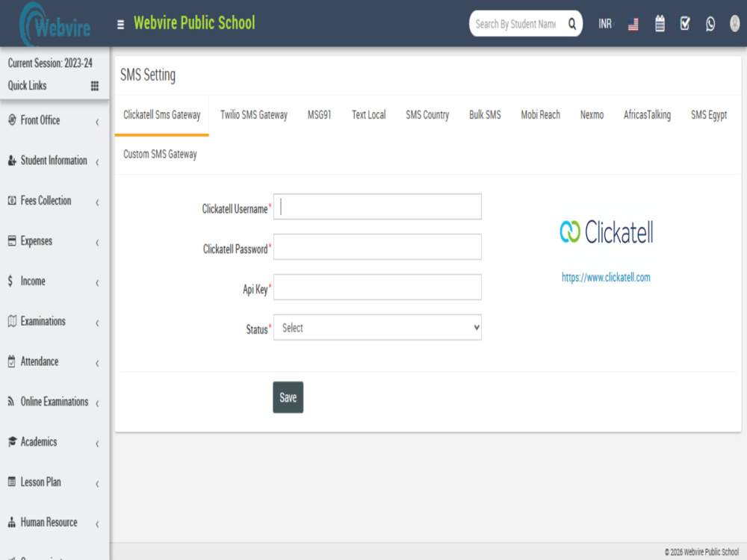Open the INR currency dropdown
This screenshot has height=560, width=747.
(x=606, y=24)
